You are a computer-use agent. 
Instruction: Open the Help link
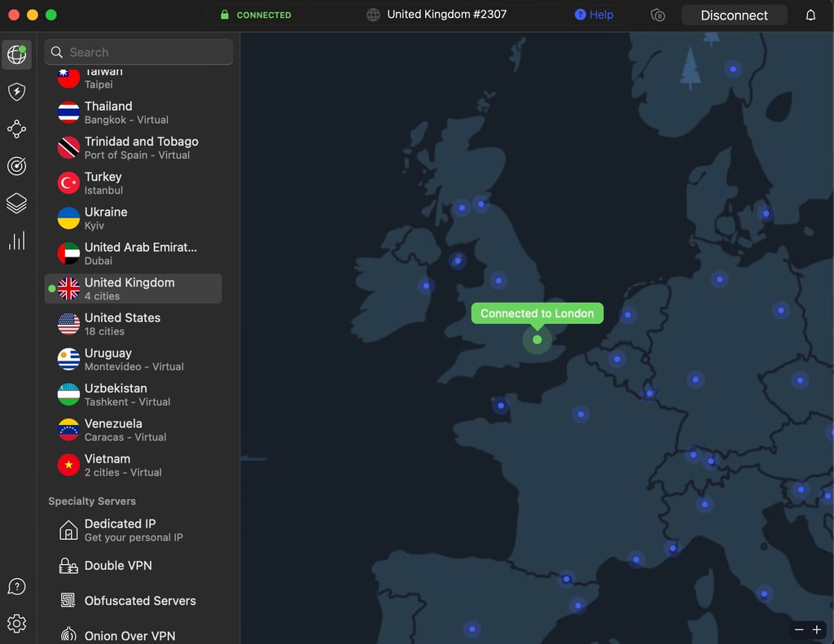pos(594,15)
